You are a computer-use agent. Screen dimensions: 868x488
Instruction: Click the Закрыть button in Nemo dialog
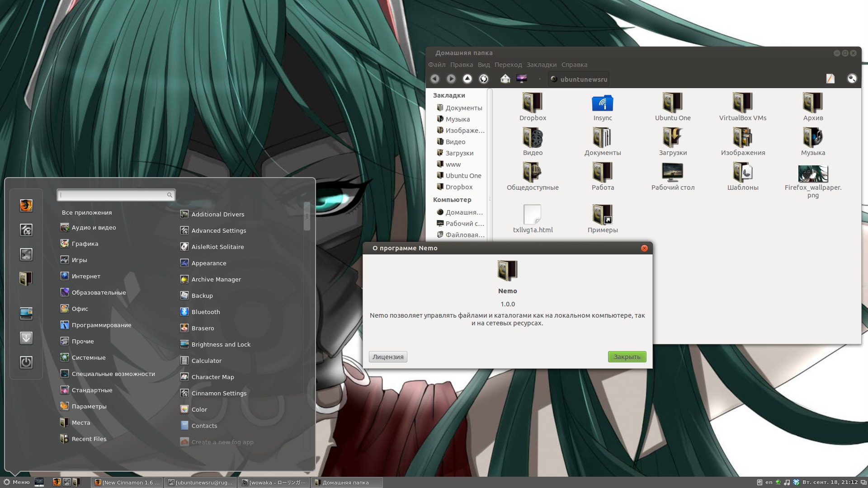(x=627, y=357)
